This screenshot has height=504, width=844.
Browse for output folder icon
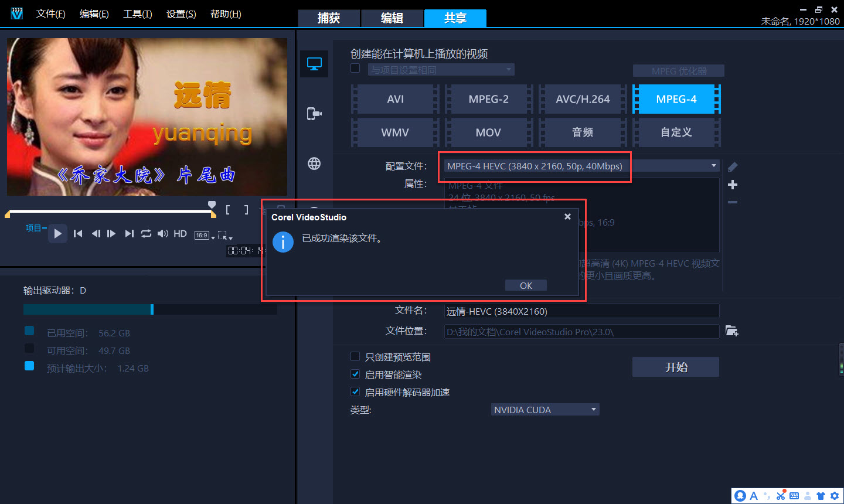(731, 331)
